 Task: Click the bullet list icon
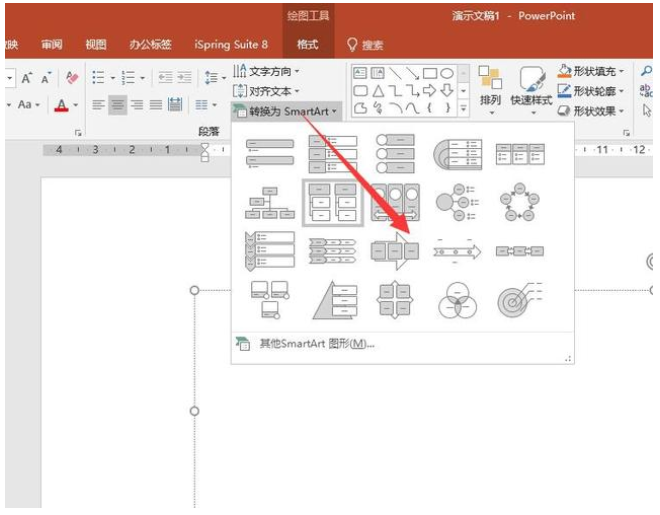click(x=98, y=77)
